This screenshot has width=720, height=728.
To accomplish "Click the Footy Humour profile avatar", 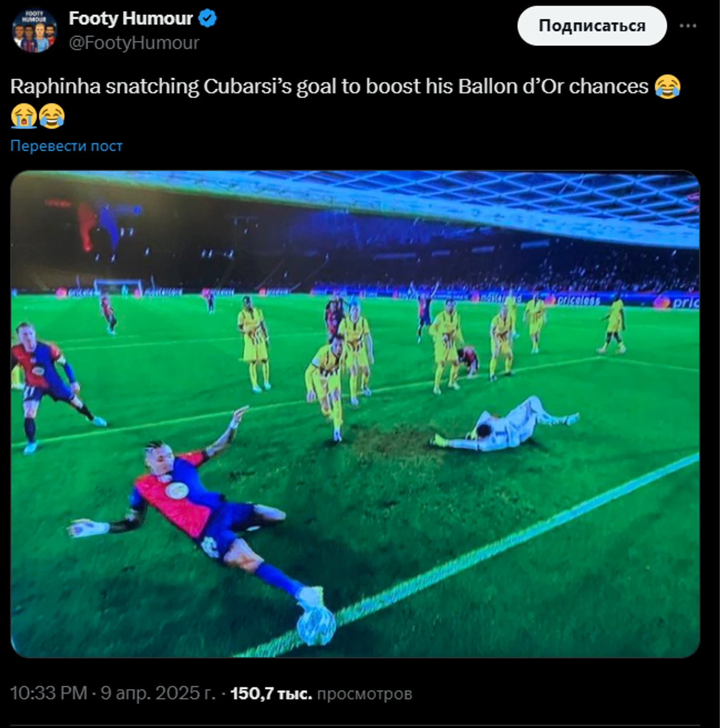I will (35, 31).
